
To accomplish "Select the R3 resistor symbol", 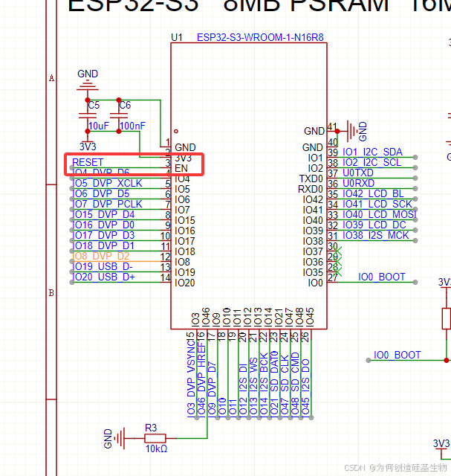I will coord(155,438).
